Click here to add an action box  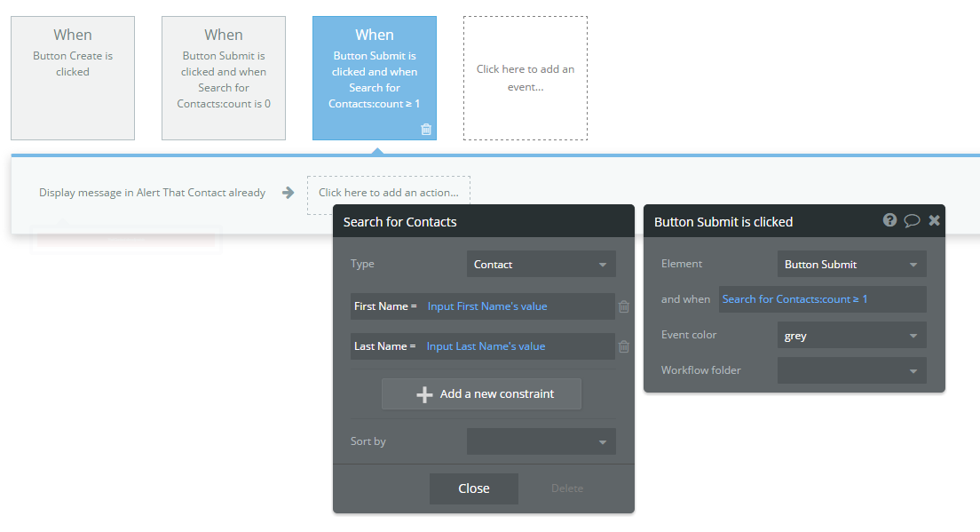click(389, 193)
